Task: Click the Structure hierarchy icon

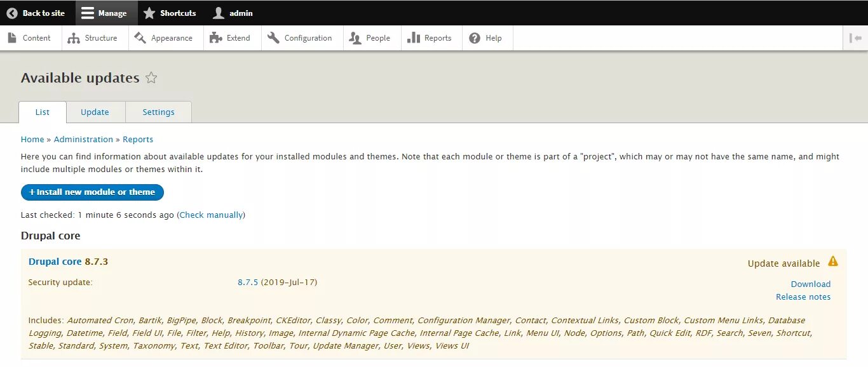Action: pyautogui.click(x=74, y=38)
